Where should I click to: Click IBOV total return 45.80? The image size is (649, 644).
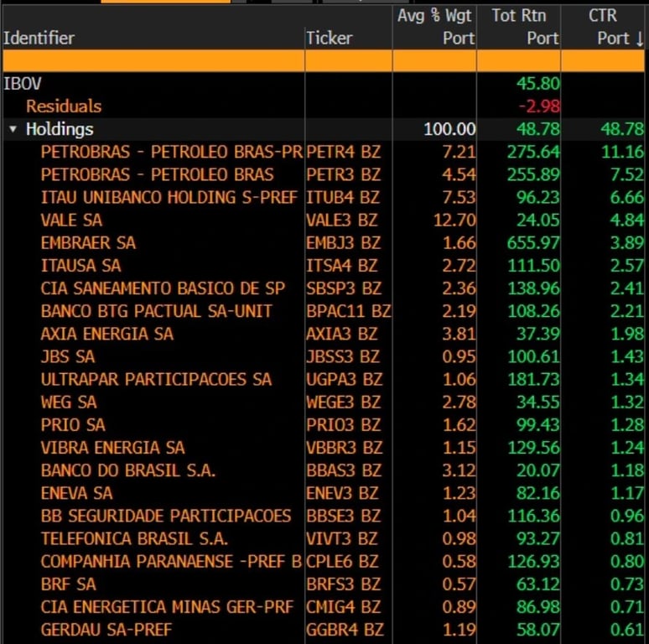tap(537, 84)
